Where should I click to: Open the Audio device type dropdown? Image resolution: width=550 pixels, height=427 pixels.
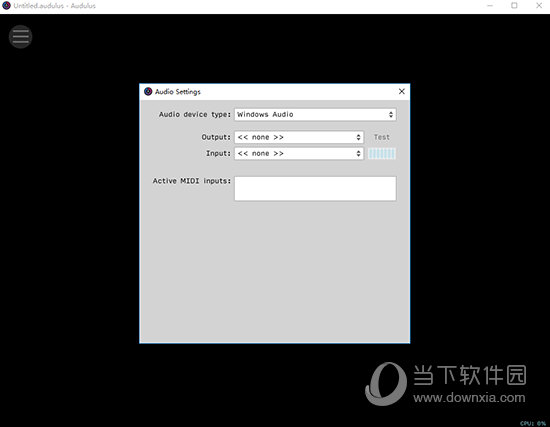tap(315, 114)
